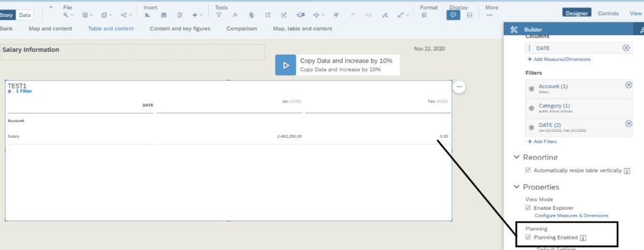This screenshot has width=644, height=250.
Task: Click the Jan (2020) column header
Action: [292, 101]
